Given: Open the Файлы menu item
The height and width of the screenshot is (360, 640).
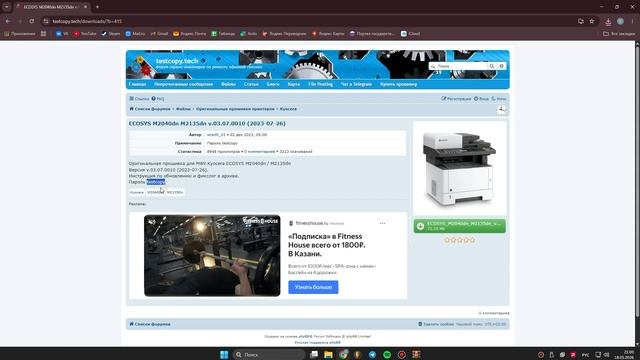Looking at the screenshot, I should [x=229, y=84].
